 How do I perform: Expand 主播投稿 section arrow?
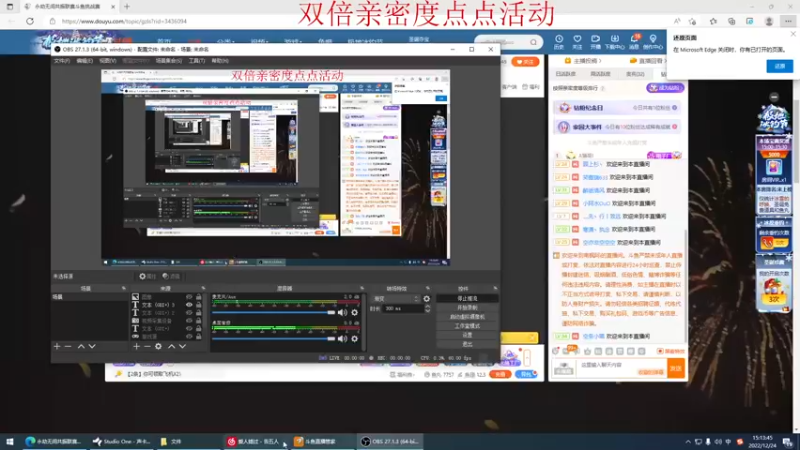click(600, 61)
